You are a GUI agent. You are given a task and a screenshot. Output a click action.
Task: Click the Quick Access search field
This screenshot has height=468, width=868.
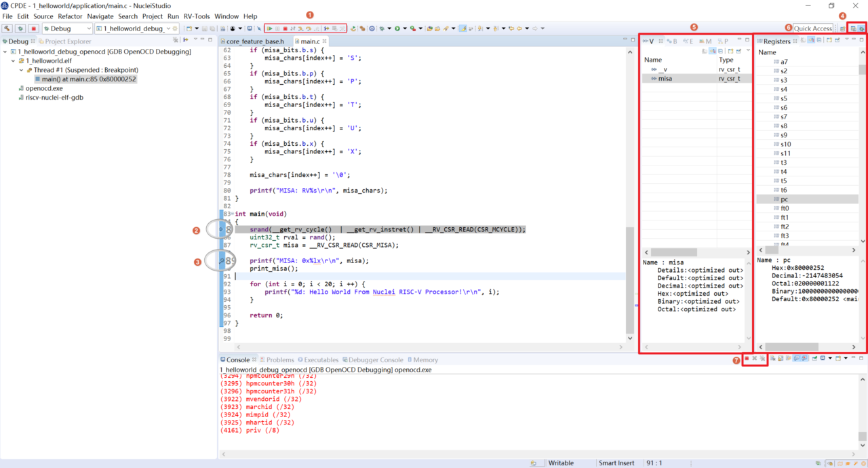coord(813,28)
